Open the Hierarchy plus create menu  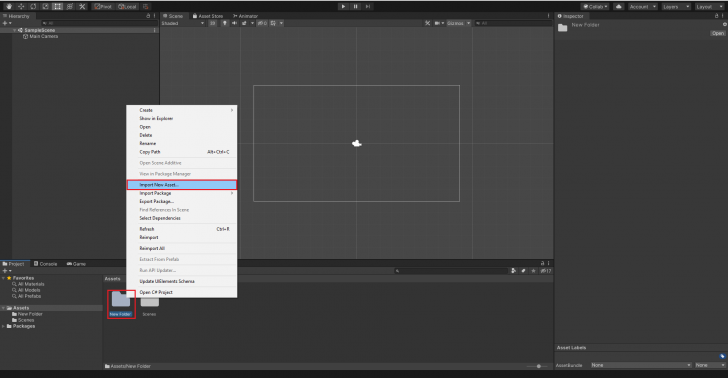(x=6, y=23)
